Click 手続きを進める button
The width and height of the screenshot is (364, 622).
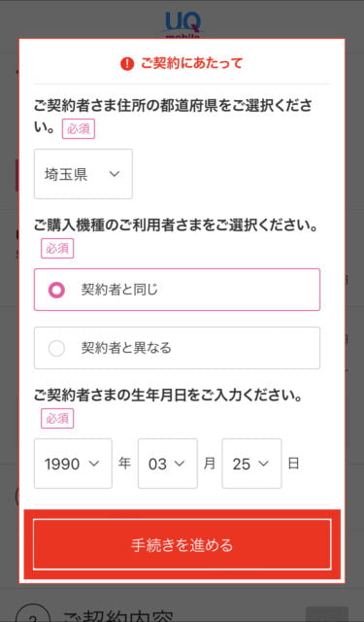pyautogui.click(x=182, y=544)
